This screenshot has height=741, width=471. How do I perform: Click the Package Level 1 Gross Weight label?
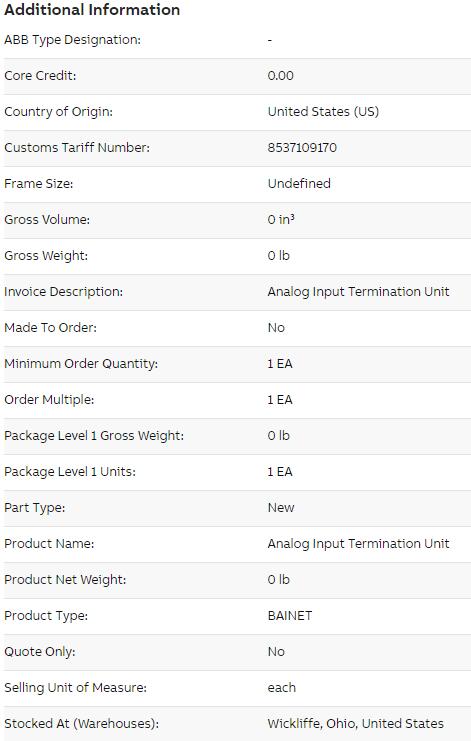coord(94,436)
